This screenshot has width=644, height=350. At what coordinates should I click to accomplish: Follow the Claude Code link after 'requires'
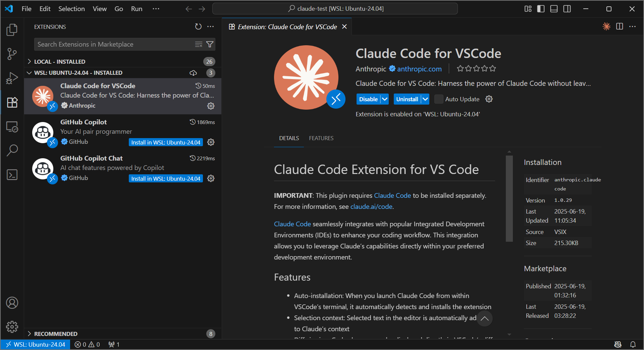tap(392, 195)
